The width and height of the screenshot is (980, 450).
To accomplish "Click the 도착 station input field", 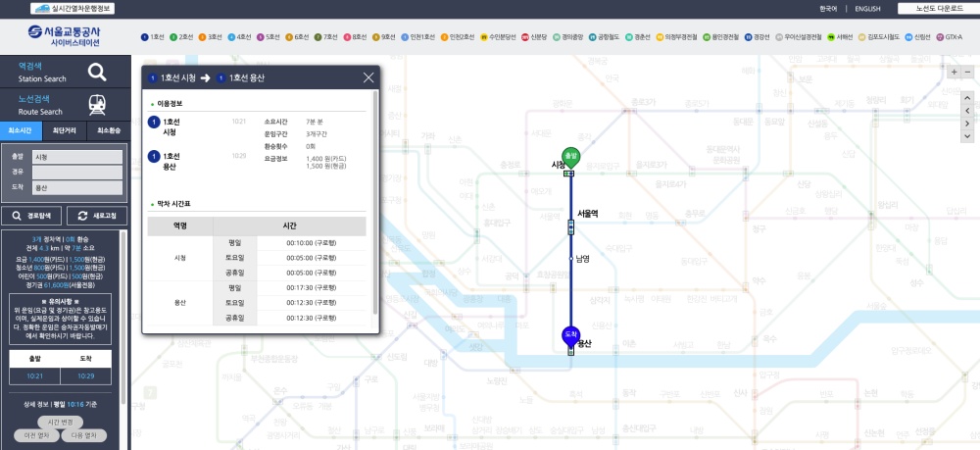I will (77, 187).
